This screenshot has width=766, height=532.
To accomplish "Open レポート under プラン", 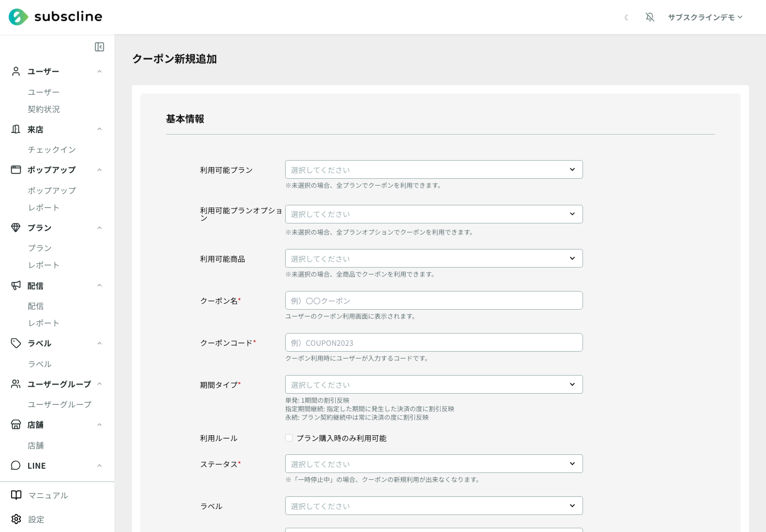I will 44,265.
